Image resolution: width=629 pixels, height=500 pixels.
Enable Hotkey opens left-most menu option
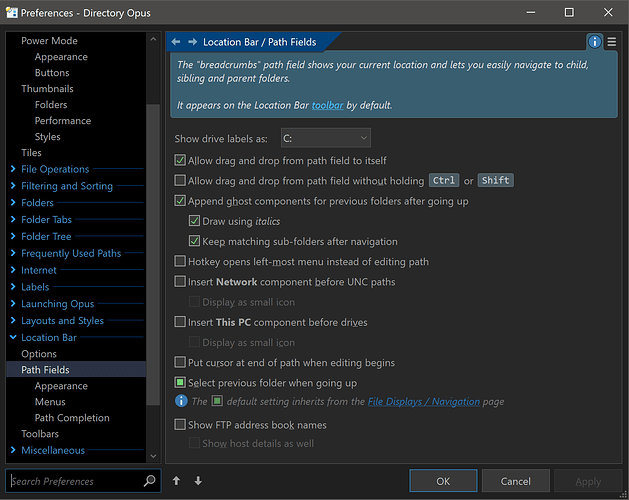pyautogui.click(x=180, y=261)
